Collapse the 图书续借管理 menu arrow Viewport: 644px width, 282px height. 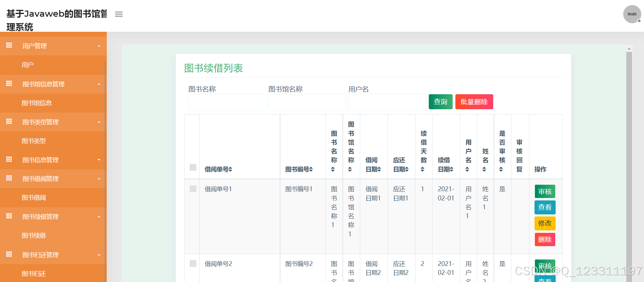99,217
